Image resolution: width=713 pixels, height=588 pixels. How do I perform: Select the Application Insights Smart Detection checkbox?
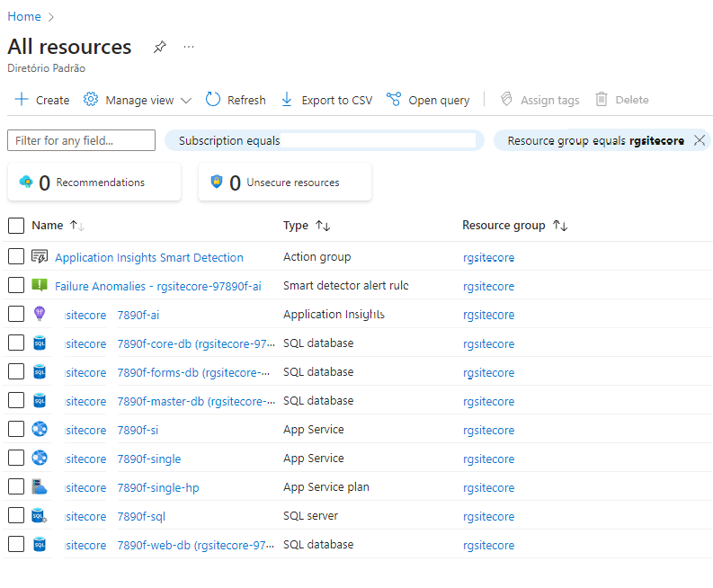click(x=16, y=257)
